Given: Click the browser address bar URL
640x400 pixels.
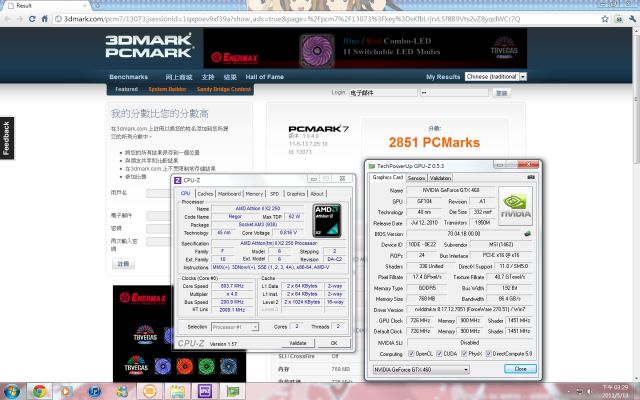Looking at the screenshot, I should pyautogui.click(x=292, y=19).
